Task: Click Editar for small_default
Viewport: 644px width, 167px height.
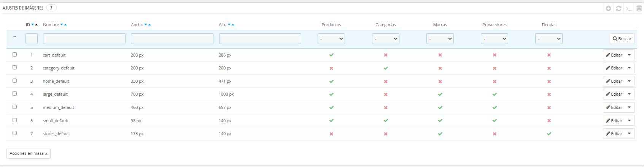Action: click(614, 121)
